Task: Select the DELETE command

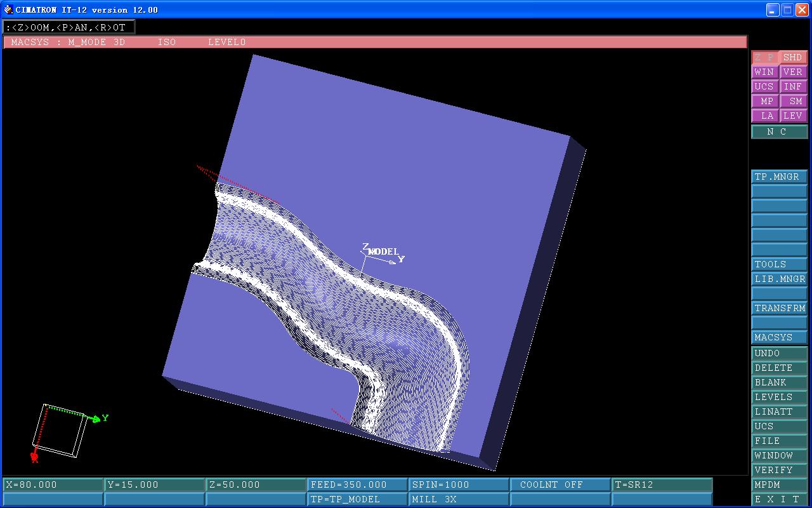Action: pyautogui.click(x=779, y=368)
